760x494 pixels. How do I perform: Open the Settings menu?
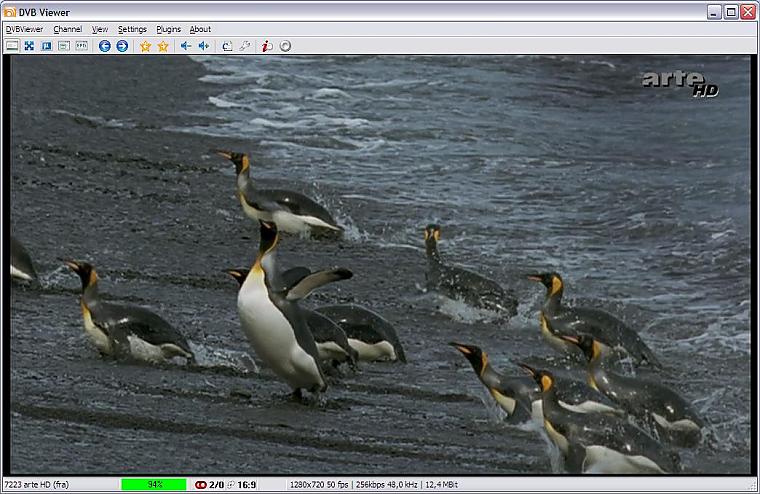tap(132, 29)
